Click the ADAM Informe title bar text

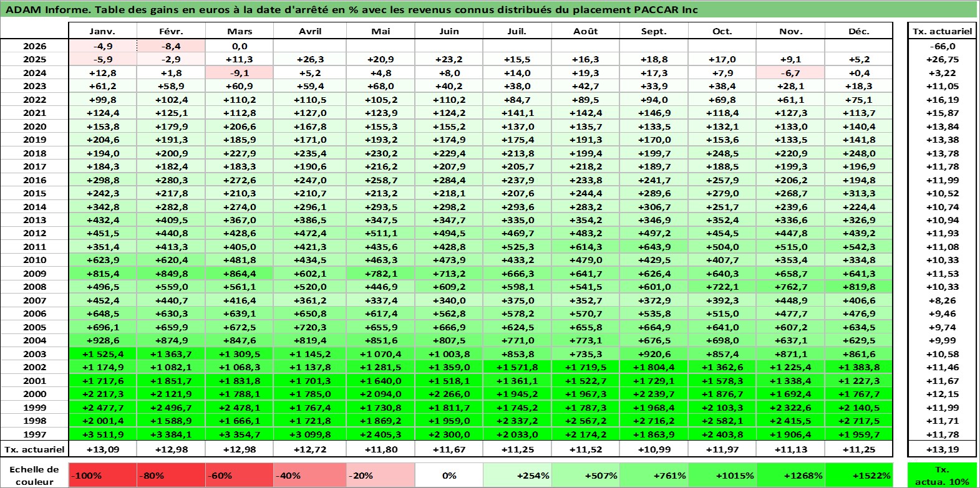click(352, 9)
